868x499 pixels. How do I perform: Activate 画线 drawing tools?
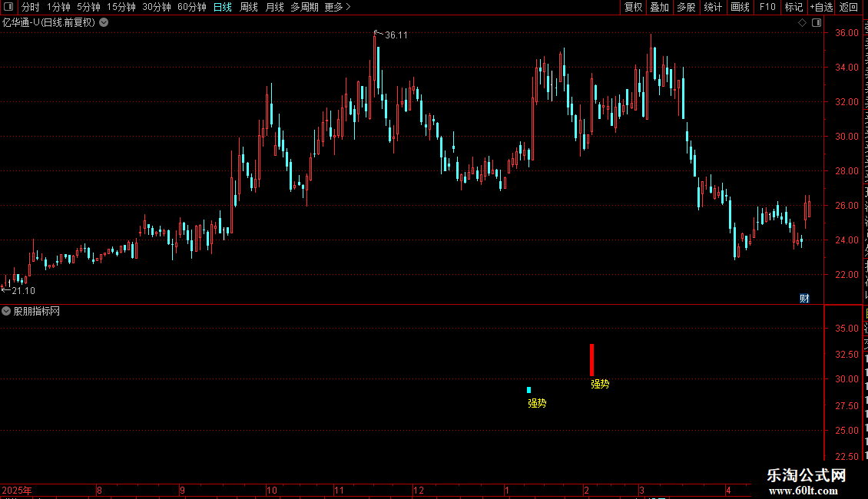pyautogui.click(x=740, y=7)
